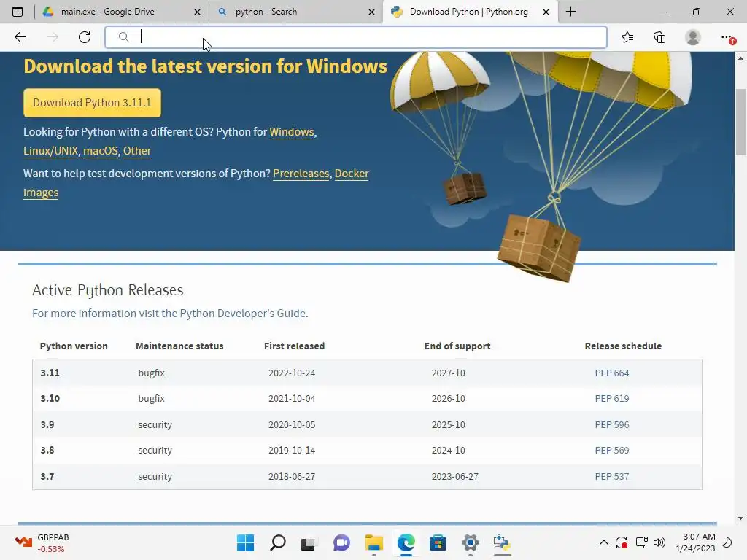This screenshot has width=747, height=560.
Task: Select the 2023-06-27 end of support date
Action: (455, 477)
